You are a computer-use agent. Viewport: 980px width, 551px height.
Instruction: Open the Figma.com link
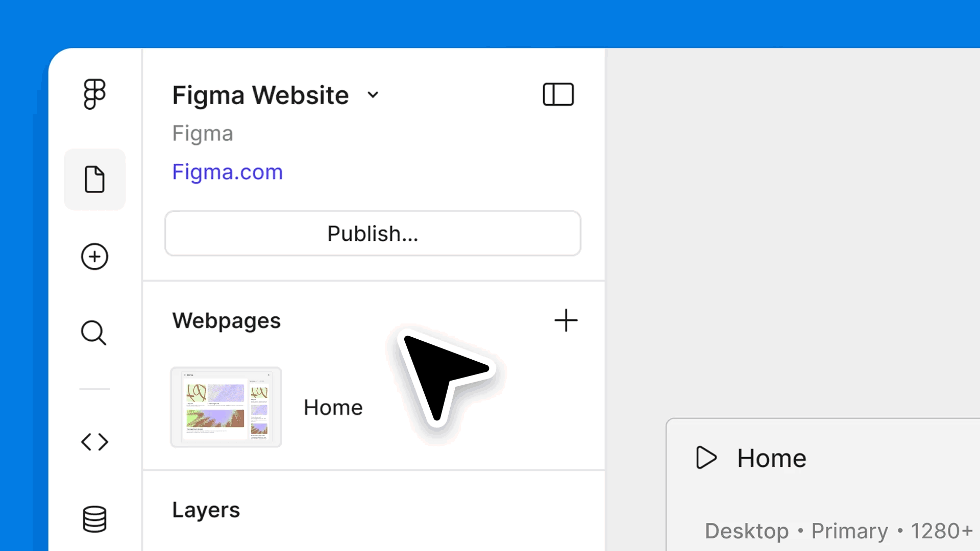227,172
